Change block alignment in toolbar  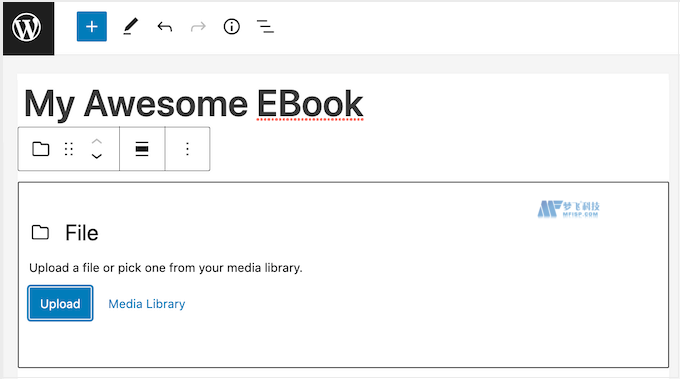(142, 149)
